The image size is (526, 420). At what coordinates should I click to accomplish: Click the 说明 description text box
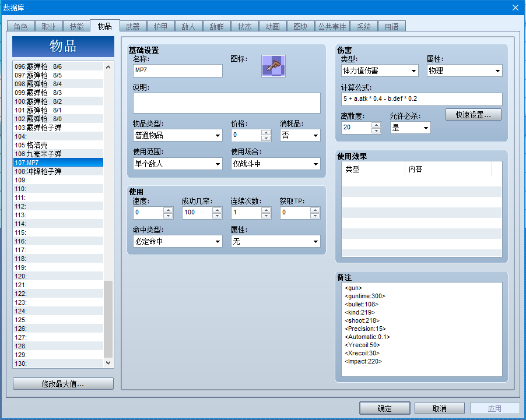[226, 103]
